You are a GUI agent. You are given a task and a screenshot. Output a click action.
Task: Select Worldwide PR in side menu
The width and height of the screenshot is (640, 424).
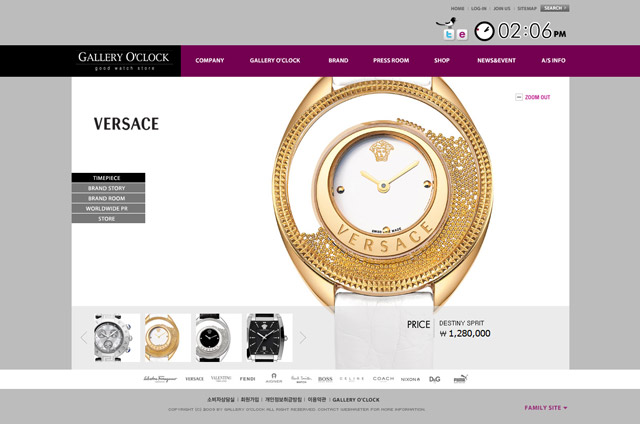pos(108,209)
